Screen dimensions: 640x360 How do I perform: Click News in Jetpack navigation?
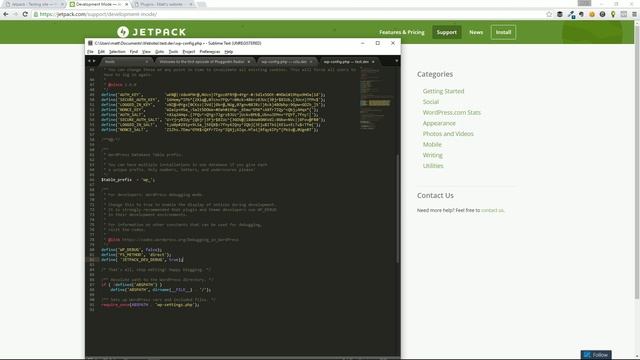tap(476, 32)
